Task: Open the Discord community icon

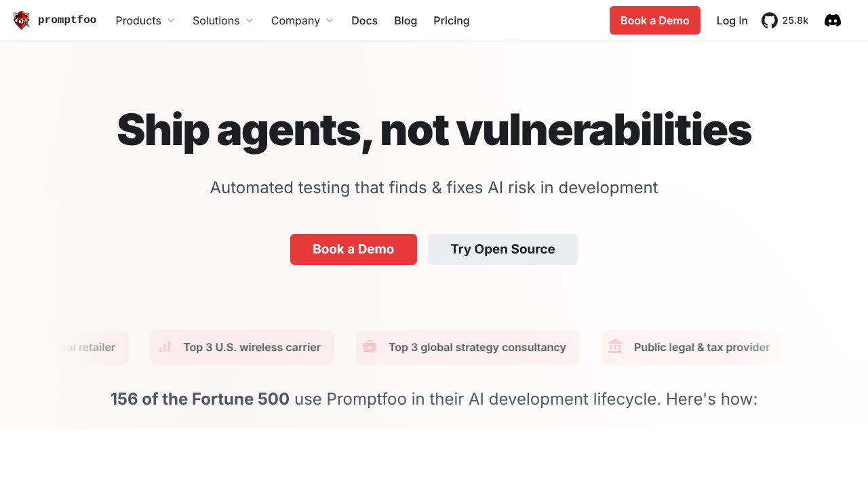Action: coord(833,20)
